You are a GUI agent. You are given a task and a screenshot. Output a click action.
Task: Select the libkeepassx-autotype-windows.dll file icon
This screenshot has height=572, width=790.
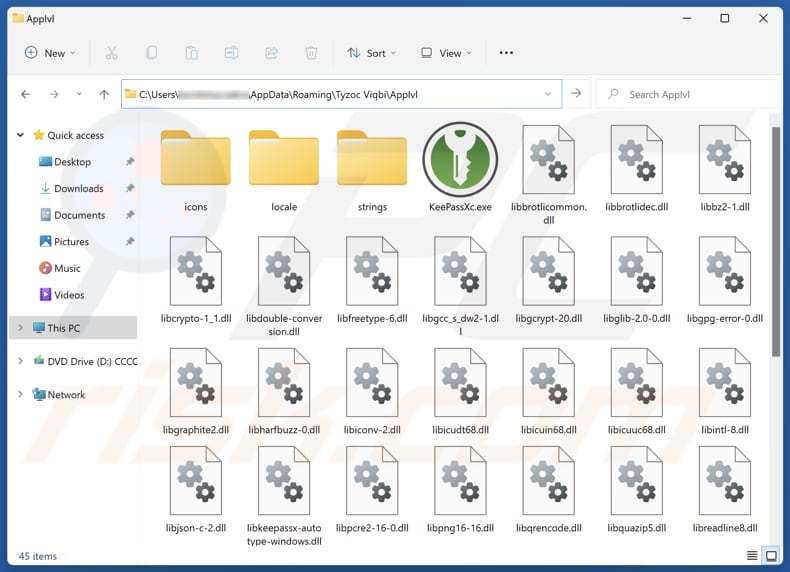[284, 481]
